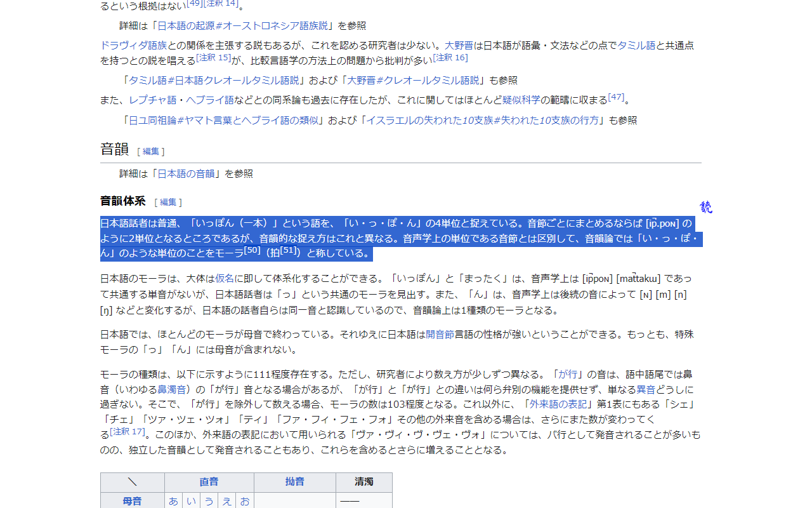
Task: Open イスラエルの失われた10支族 link
Action: (482, 120)
